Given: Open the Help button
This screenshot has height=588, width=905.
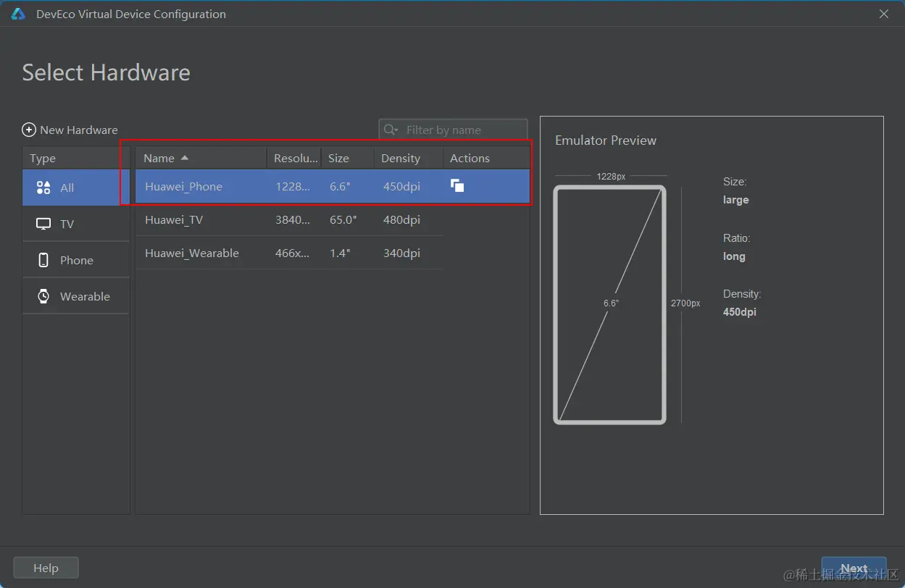Looking at the screenshot, I should (46, 568).
